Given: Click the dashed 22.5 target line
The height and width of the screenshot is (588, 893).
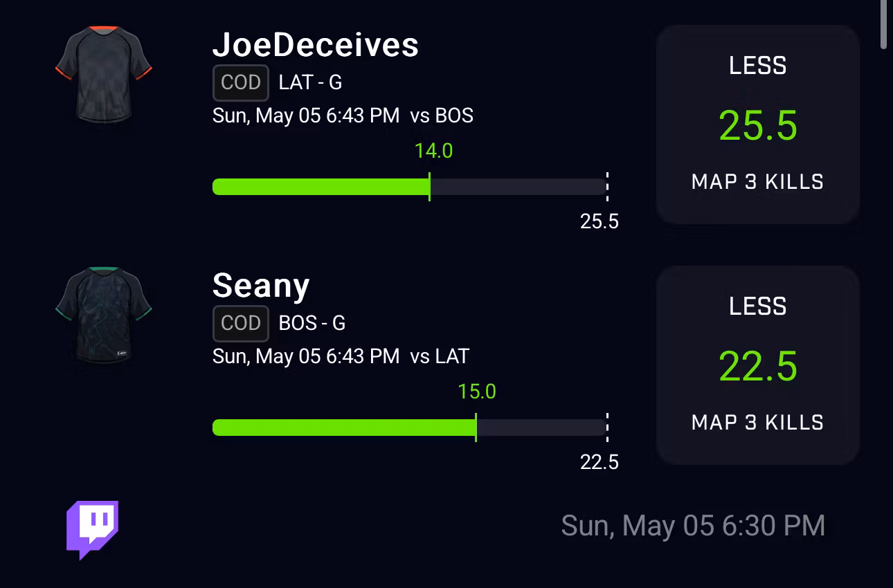Looking at the screenshot, I should 607,428.
